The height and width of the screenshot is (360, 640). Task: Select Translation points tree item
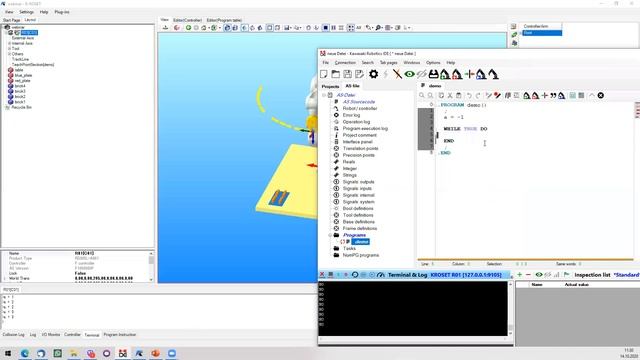pyautogui.click(x=360, y=149)
